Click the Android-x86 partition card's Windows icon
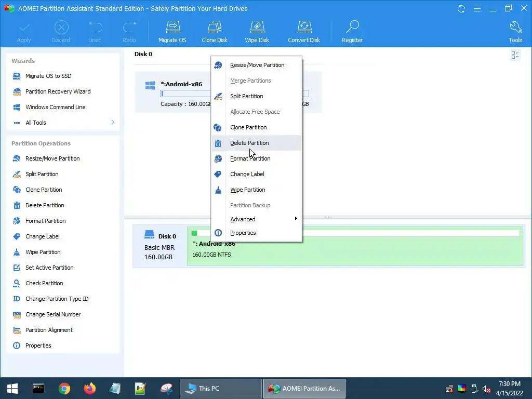The height and width of the screenshot is (399, 532). [x=150, y=85]
